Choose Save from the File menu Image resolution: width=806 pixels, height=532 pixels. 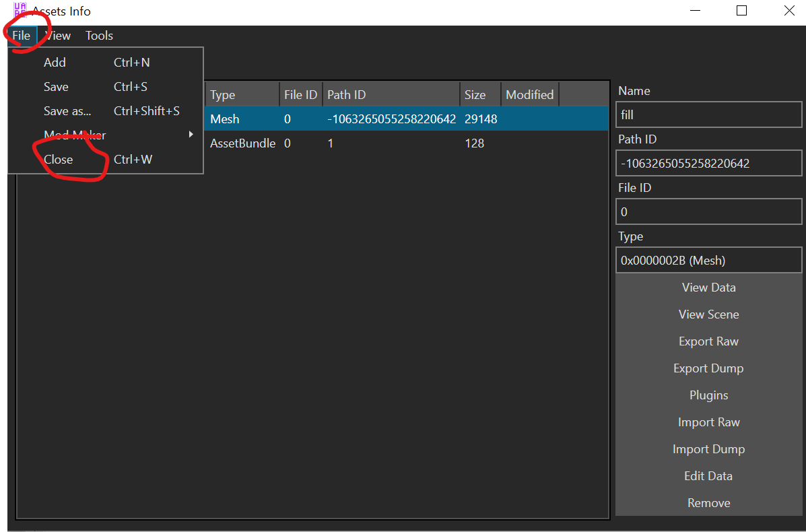[x=106, y=87]
